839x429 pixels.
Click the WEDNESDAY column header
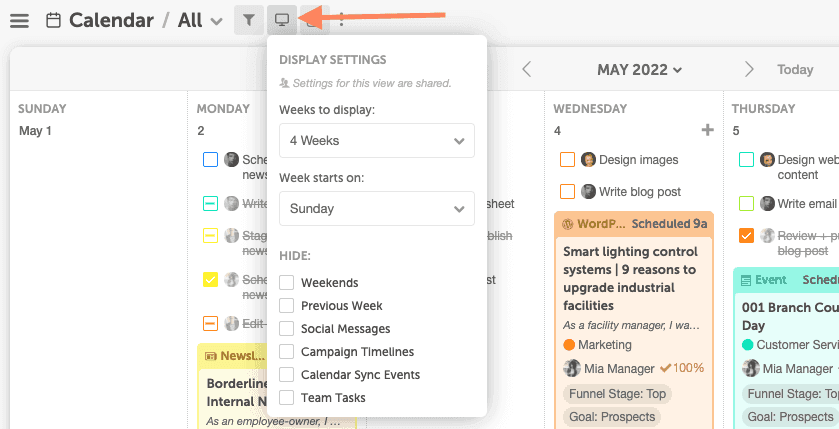click(590, 109)
